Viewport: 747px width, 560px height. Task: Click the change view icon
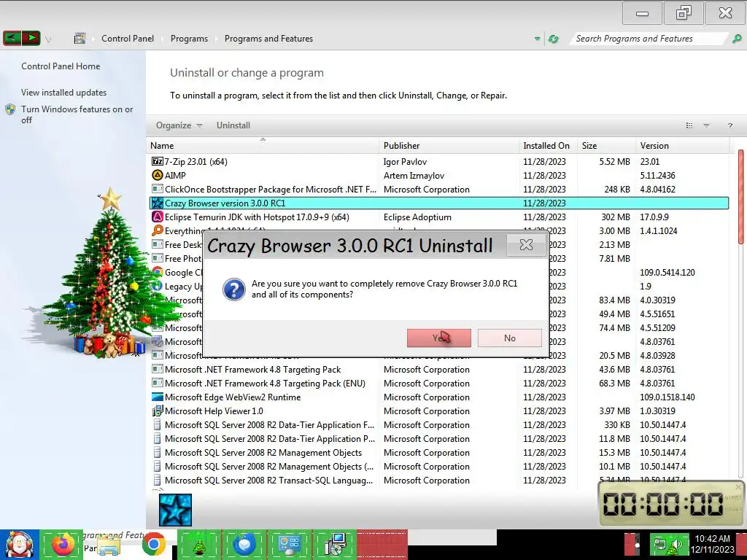tap(689, 125)
